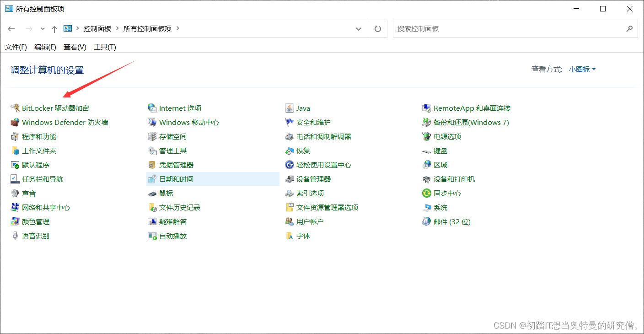The image size is (644, 334).
Task: Click the Internet 选项 globe icon
Action: 152,108
